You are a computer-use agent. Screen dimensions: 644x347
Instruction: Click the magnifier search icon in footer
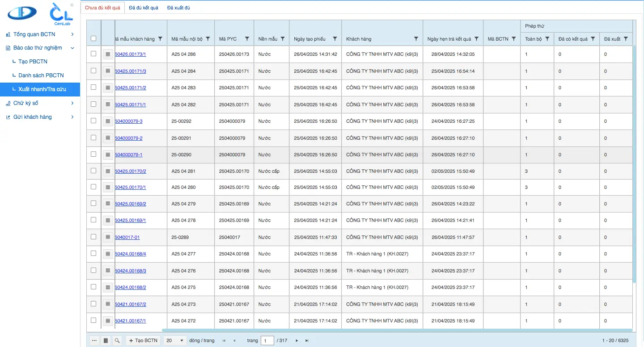pyautogui.click(x=117, y=340)
